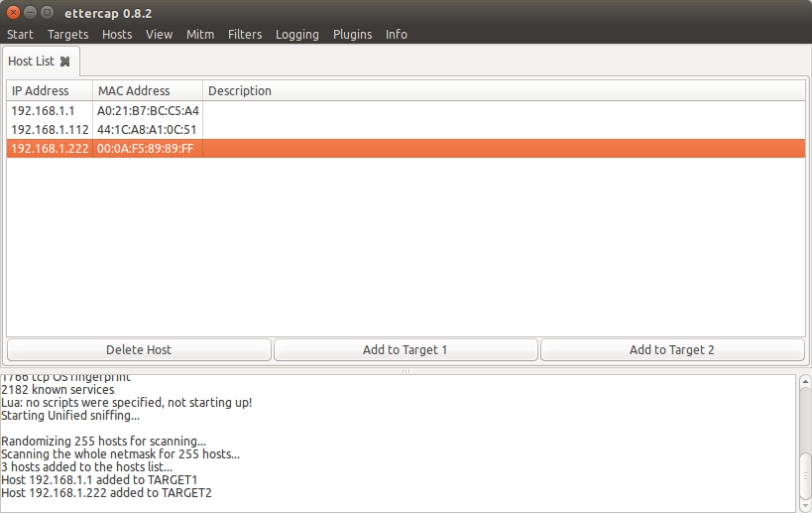This screenshot has height=513, width=812.
Task: Open the Filters menu
Action: coord(245,34)
